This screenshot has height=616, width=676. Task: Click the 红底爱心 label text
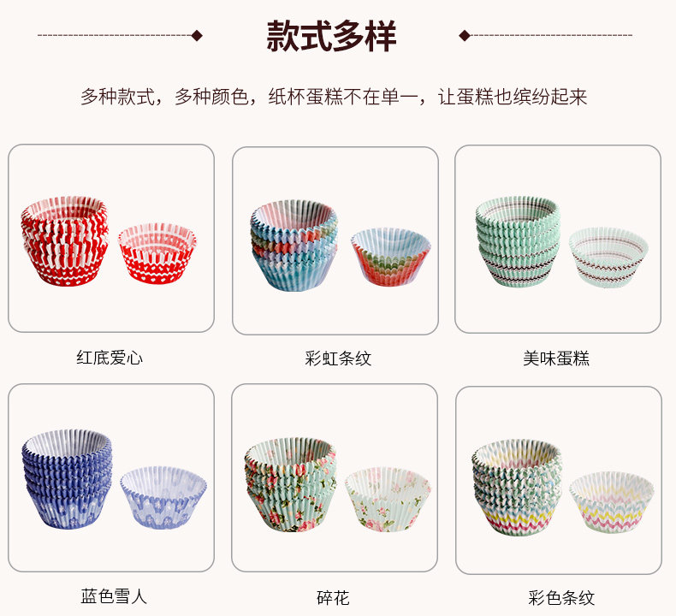pos(110,358)
